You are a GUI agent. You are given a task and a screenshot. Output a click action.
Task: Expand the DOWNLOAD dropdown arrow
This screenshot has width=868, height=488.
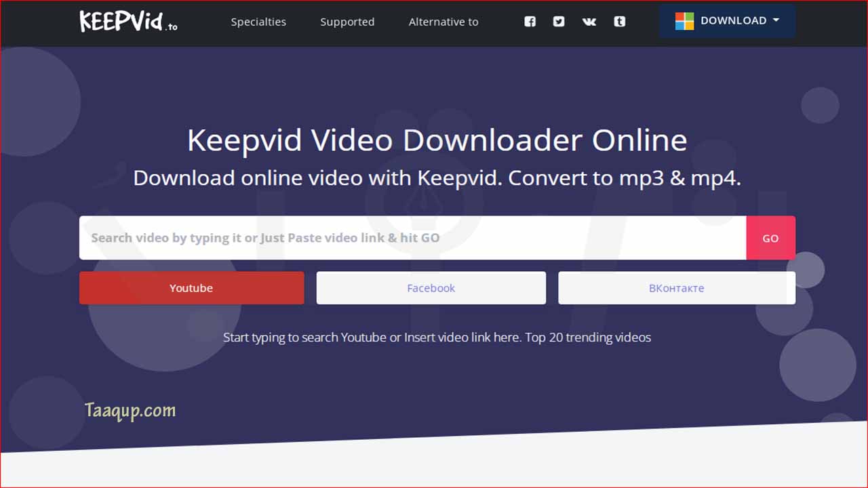point(776,20)
